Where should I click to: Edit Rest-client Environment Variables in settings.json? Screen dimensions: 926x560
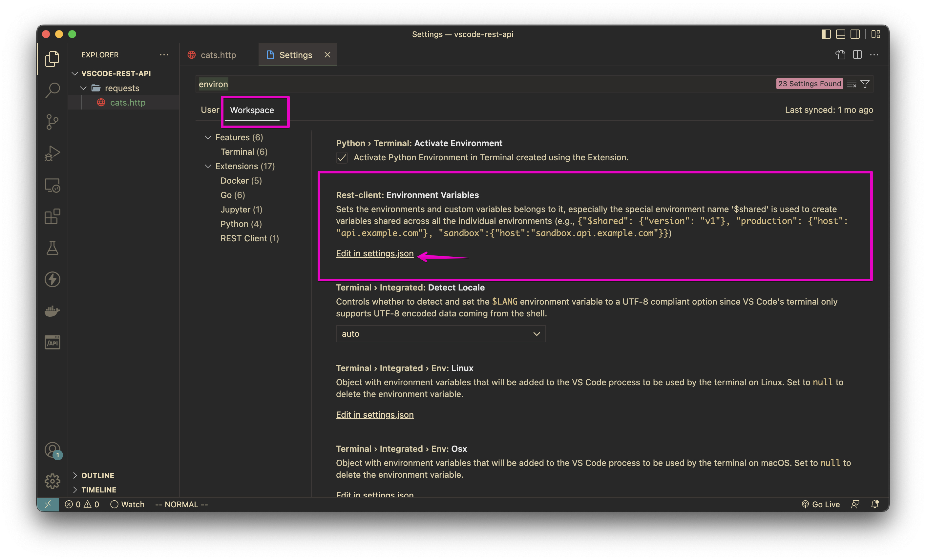tap(375, 253)
